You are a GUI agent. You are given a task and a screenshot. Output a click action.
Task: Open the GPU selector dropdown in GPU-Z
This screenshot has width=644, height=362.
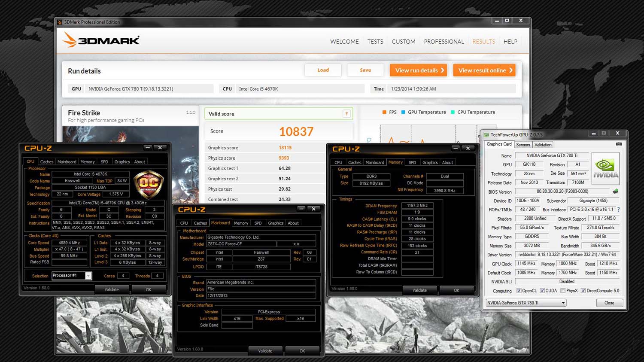tap(563, 303)
